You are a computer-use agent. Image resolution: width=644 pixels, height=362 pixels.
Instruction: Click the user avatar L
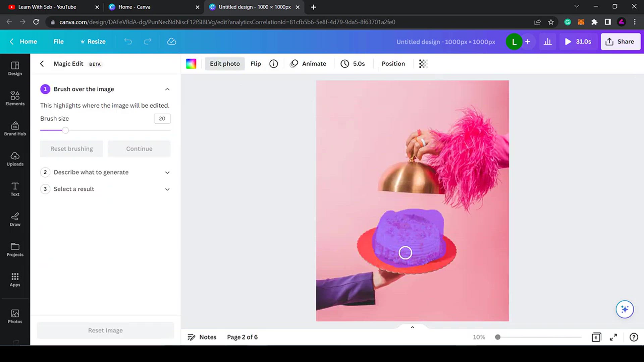(514, 42)
